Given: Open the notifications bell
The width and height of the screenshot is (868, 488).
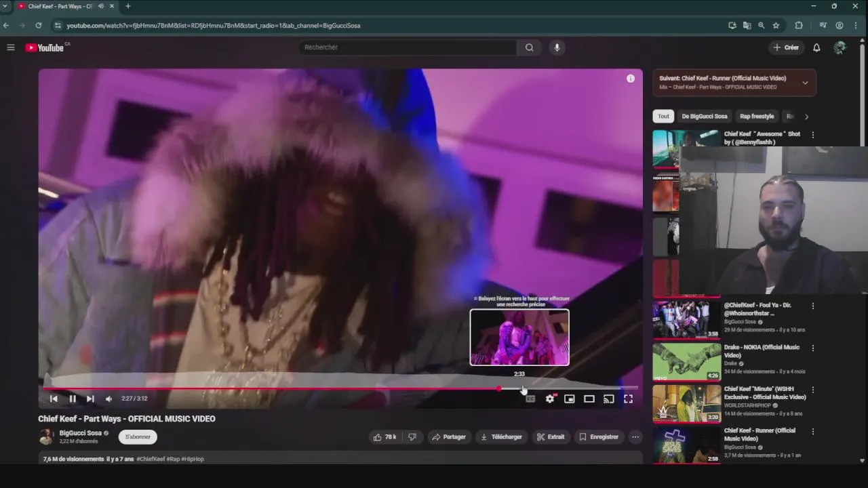Looking at the screenshot, I should point(816,47).
